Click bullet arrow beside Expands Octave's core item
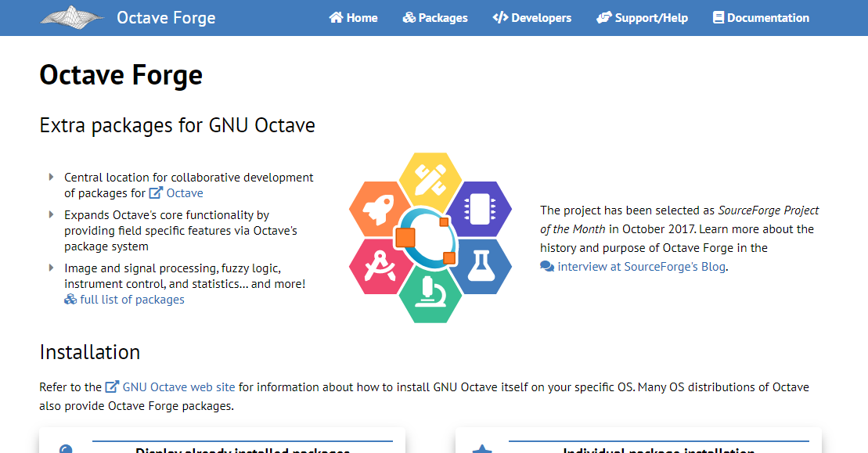 (51, 214)
